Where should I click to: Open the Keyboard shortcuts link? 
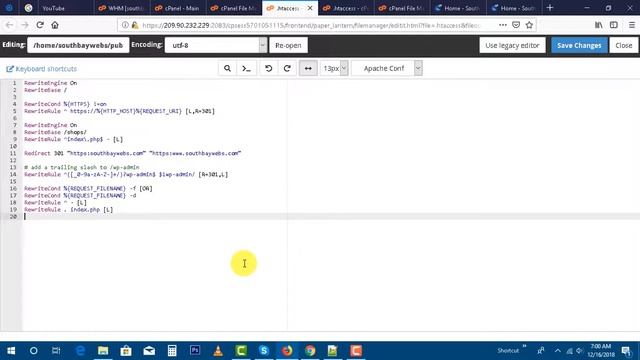[x=42, y=69]
